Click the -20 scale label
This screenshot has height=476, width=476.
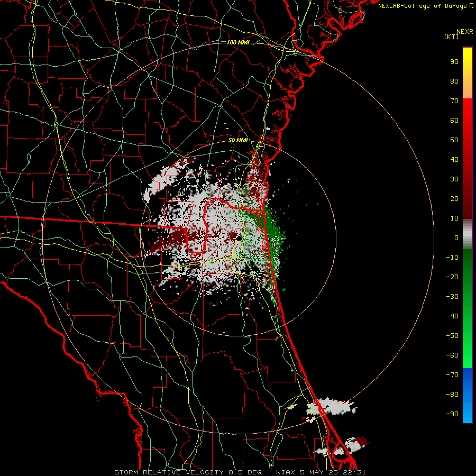coord(452,277)
